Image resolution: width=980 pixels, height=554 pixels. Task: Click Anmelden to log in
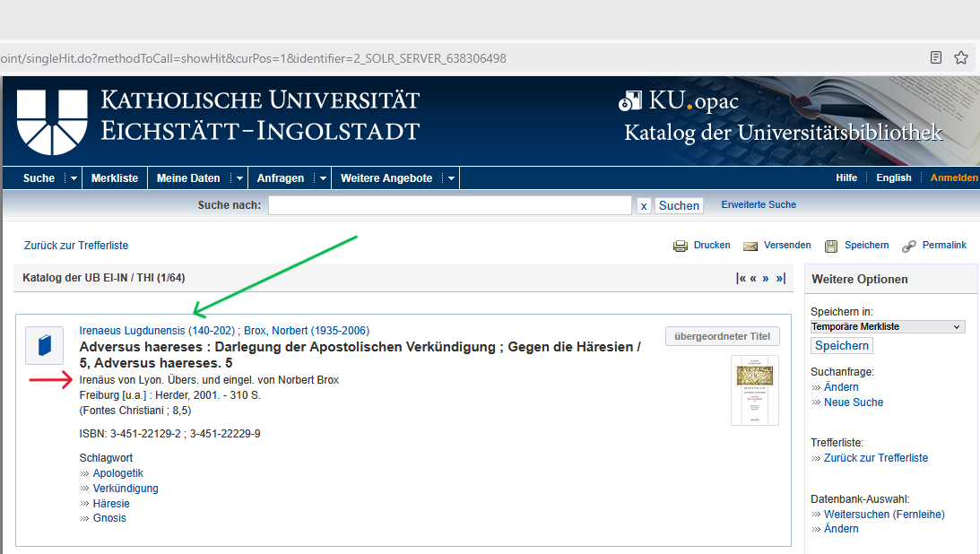click(x=954, y=178)
